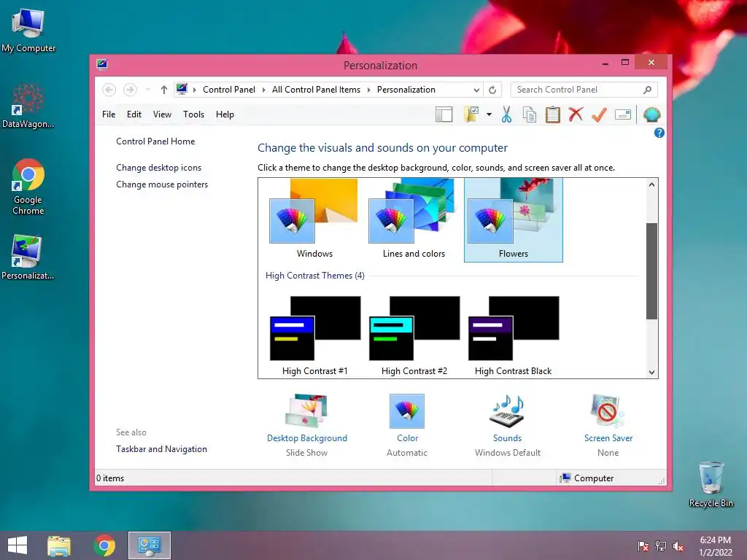Open the File menu

pyautogui.click(x=109, y=114)
